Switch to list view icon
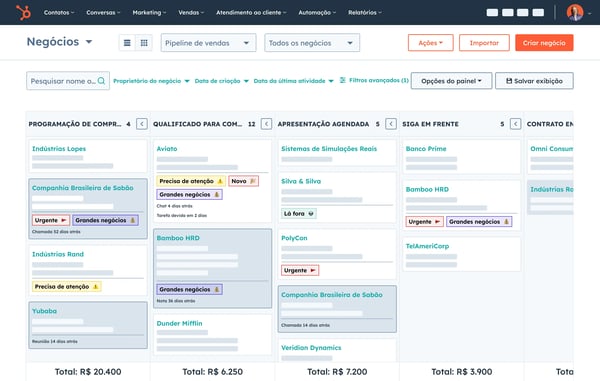 point(127,43)
